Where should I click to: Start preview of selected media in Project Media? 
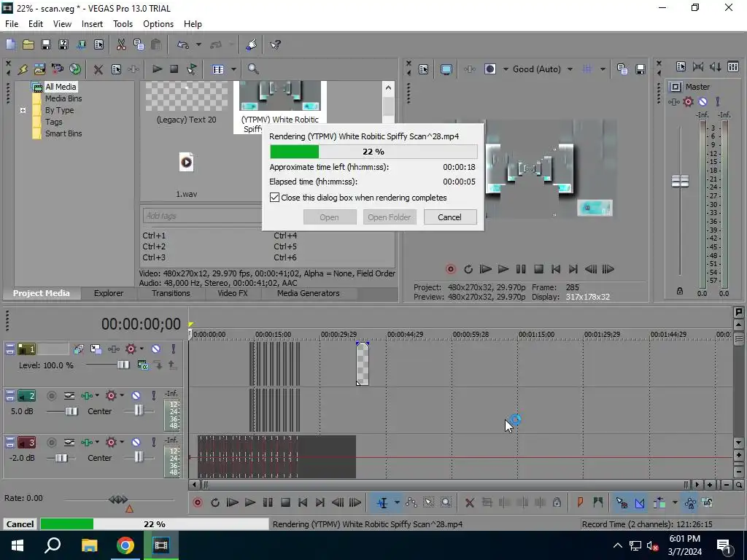[157, 69]
